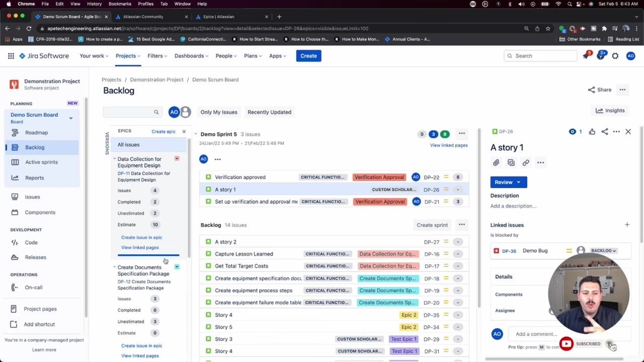
Task: Click the link issue icon
Action: (x=526, y=162)
